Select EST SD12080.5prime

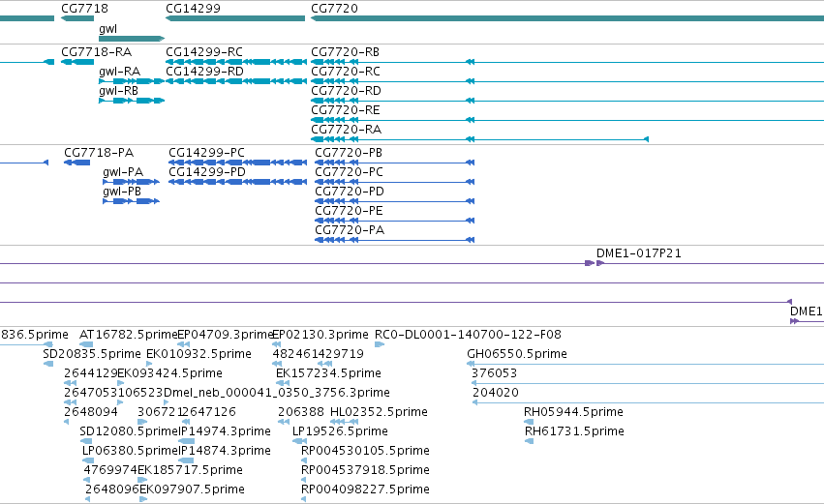click(x=130, y=431)
